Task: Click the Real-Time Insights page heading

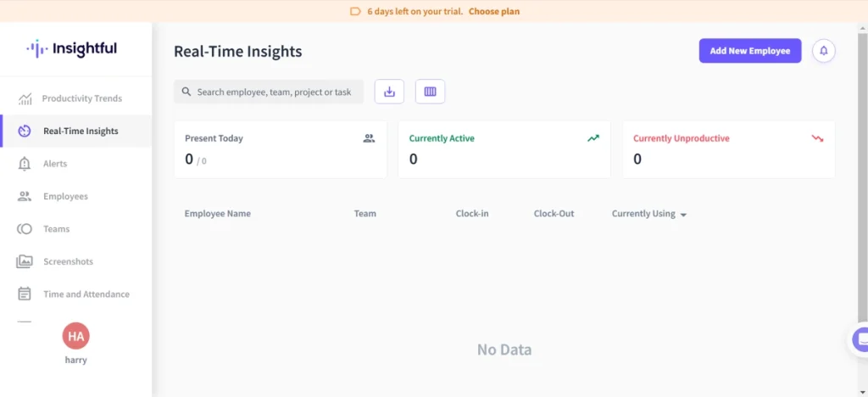Action: click(238, 52)
